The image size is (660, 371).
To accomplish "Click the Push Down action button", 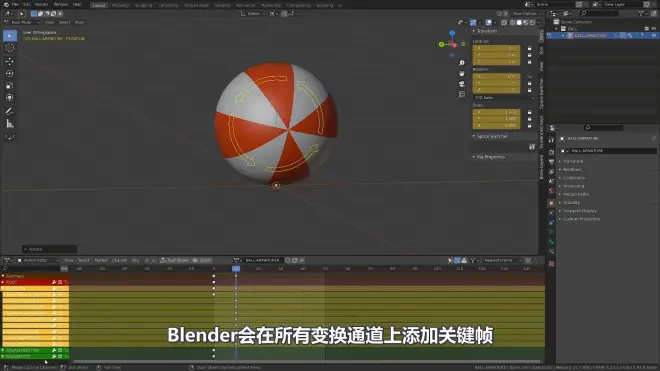I will point(174,260).
